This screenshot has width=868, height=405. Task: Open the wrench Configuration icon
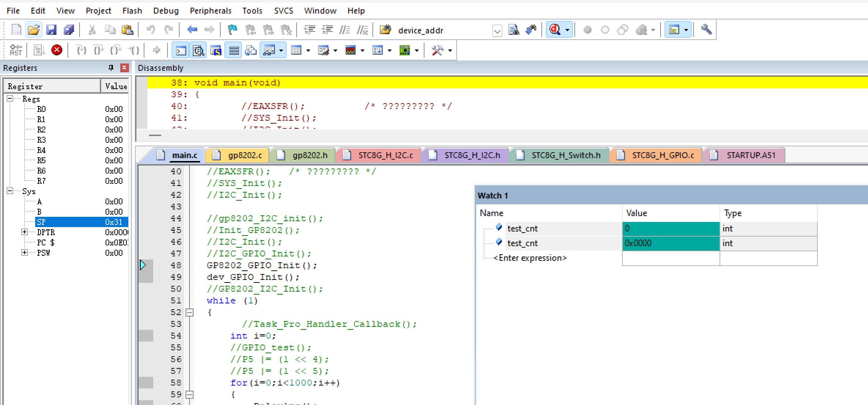click(x=706, y=30)
